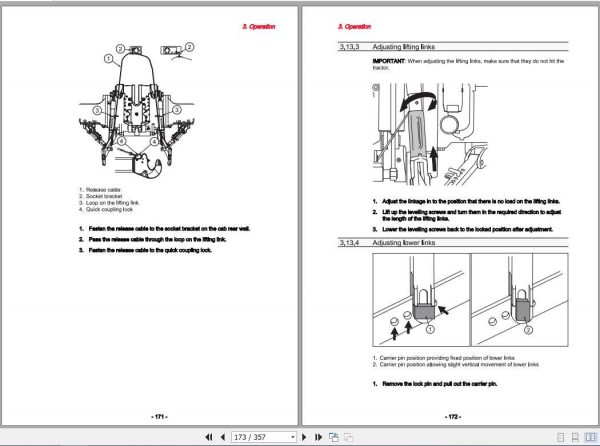Switch to continuous page layout
600x446 pixels.
tap(575, 437)
